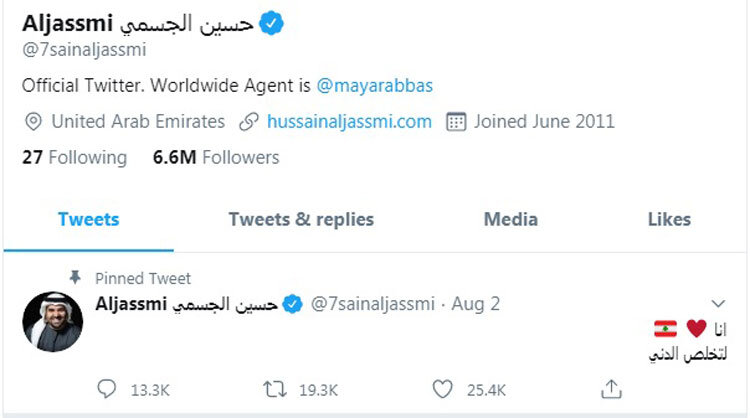Viewport: 750px width, 418px height.
Task: Click the share icon on pinned tweet
Action: 612,387
